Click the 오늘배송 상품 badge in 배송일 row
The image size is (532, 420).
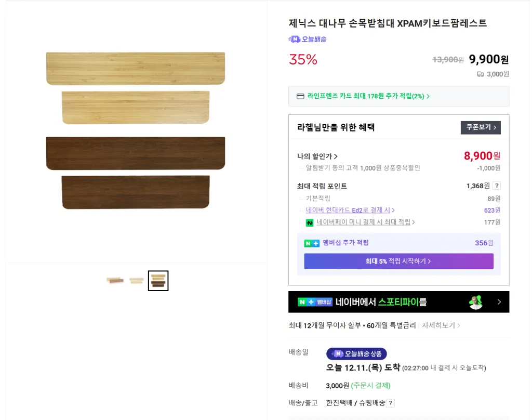click(x=357, y=353)
